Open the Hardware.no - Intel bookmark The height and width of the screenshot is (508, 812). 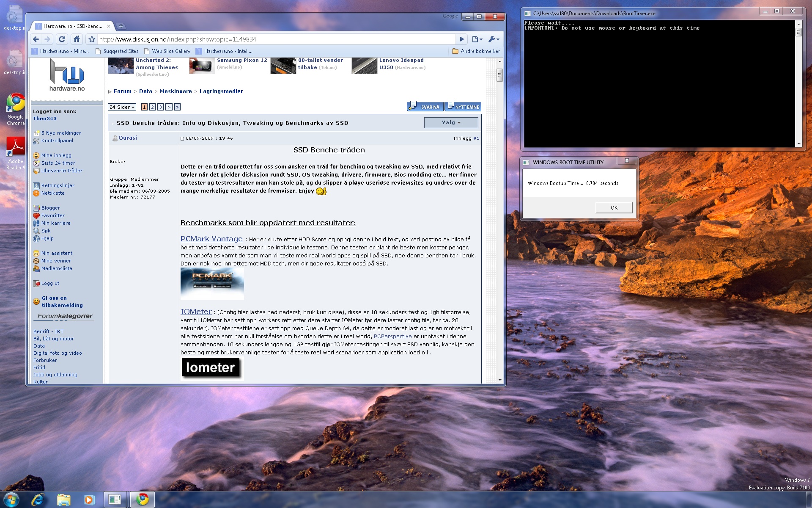click(x=224, y=51)
